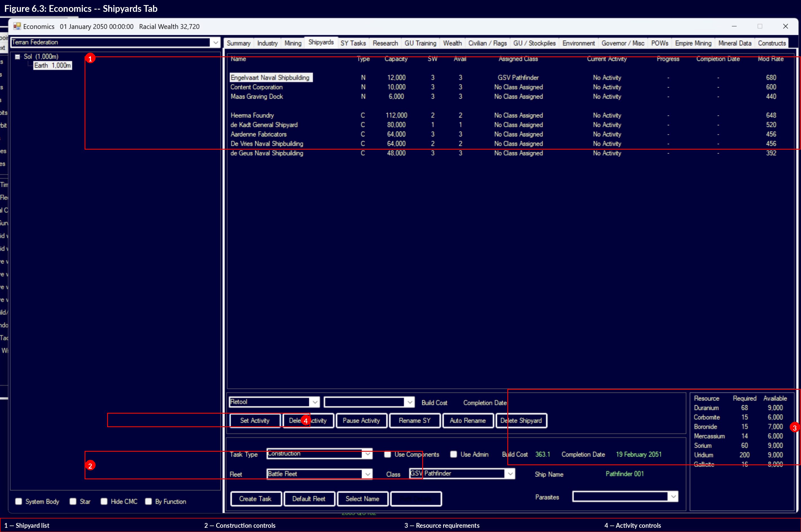Click the Create Task button
Viewport: 801px width, 532px height.
click(255, 499)
